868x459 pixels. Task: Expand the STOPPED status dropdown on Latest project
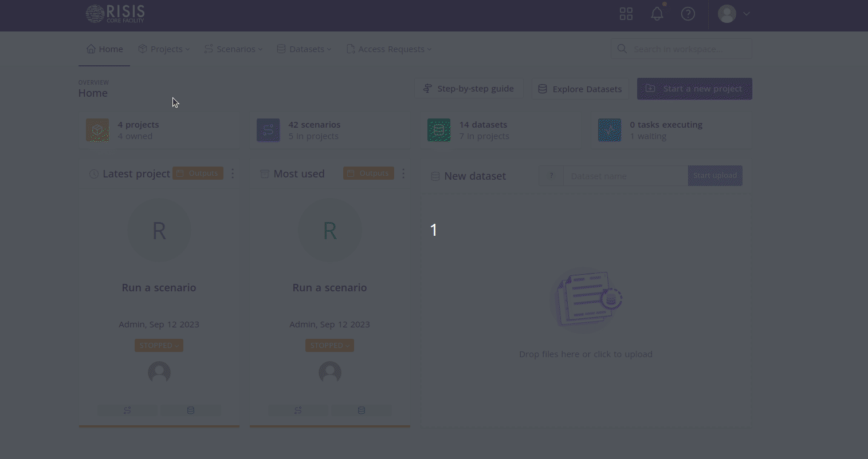159,345
